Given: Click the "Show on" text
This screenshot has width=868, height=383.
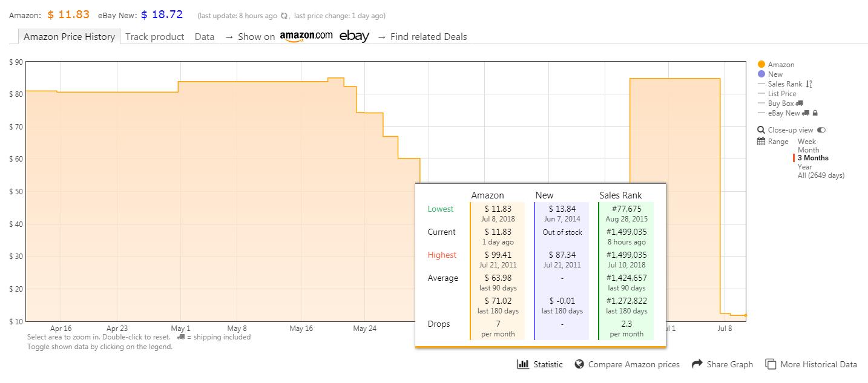Looking at the screenshot, I should [256, 36].
